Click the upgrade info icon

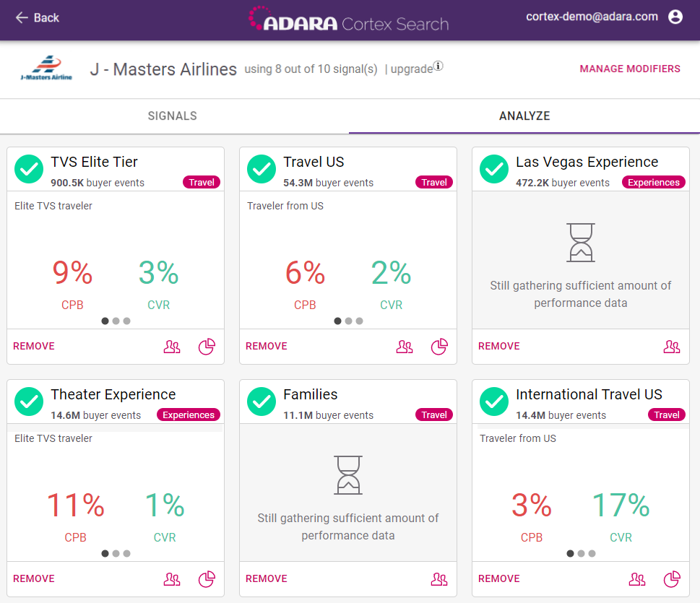tap(438, 66)
